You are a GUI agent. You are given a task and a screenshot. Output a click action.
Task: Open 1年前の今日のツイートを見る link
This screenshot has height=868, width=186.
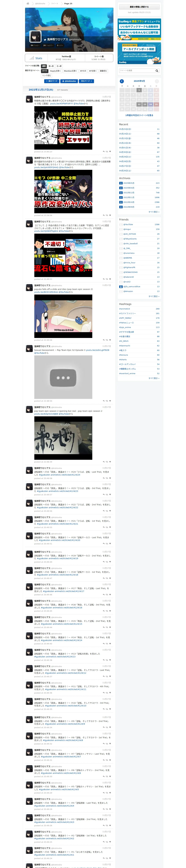pos(139,115)
